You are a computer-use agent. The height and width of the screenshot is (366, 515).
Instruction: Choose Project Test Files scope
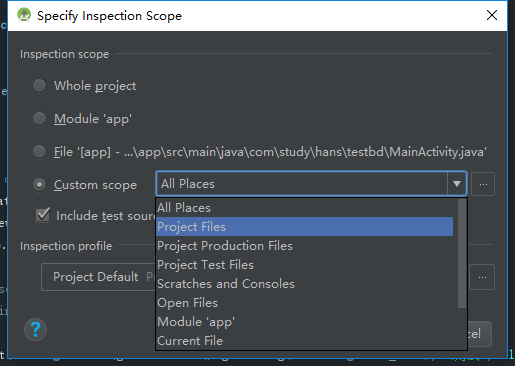click(x=305, y=265)
